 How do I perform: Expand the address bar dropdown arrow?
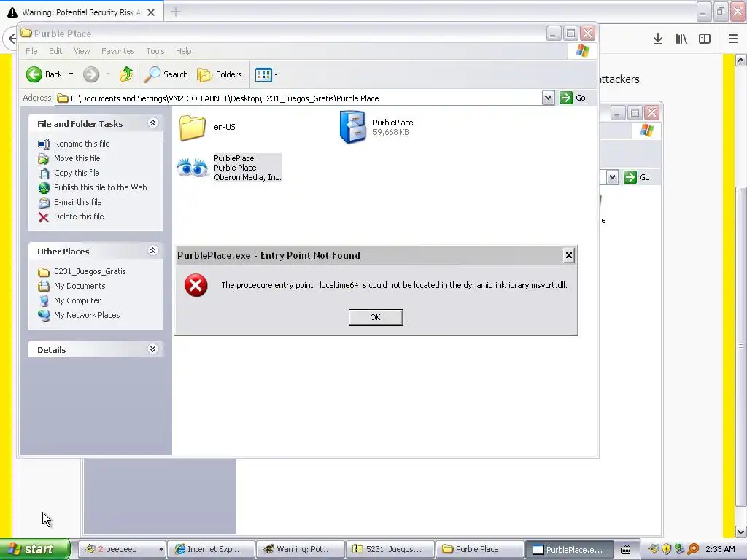[548, 98]
